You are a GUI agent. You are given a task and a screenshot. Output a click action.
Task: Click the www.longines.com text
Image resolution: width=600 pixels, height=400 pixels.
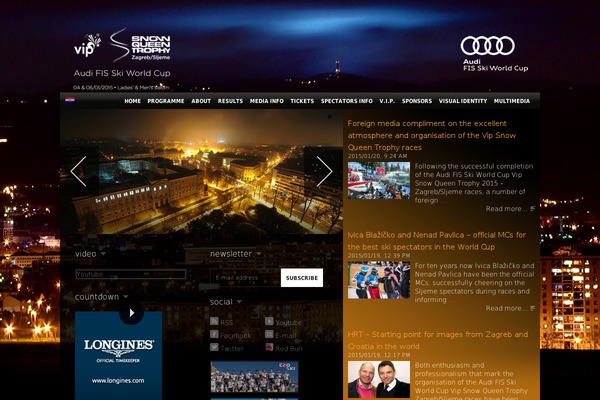coord(118,380)
